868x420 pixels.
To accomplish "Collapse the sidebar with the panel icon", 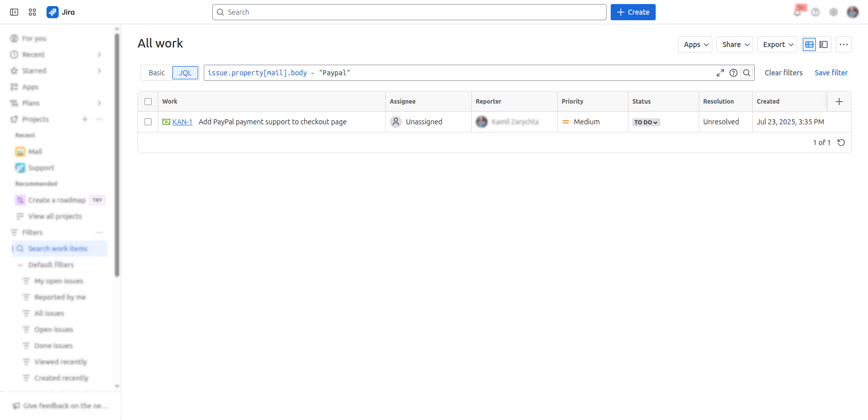I will coord(14,12).
